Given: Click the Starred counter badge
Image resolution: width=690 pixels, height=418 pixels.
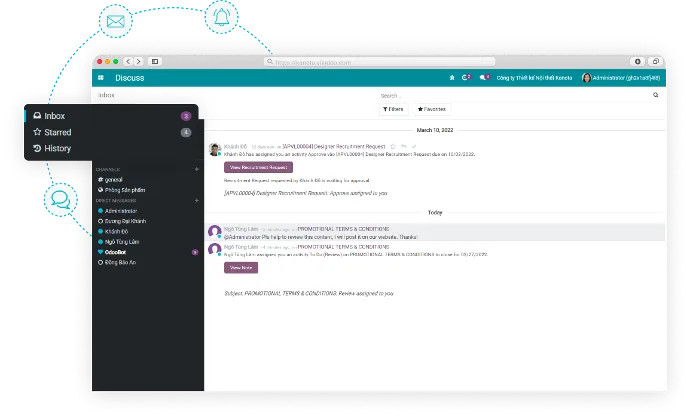Looking at the screenshot, I should 186,132.
